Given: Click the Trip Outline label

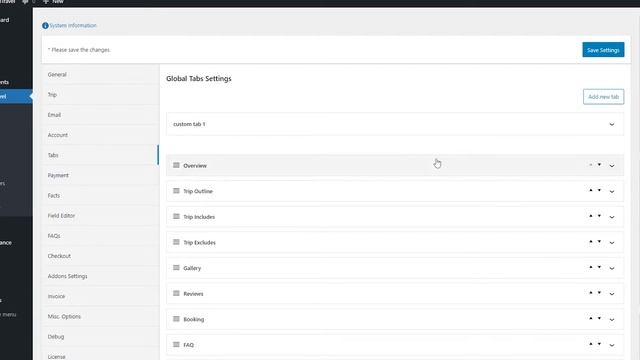Looking at the screenshot, I should tap(198, 191).
